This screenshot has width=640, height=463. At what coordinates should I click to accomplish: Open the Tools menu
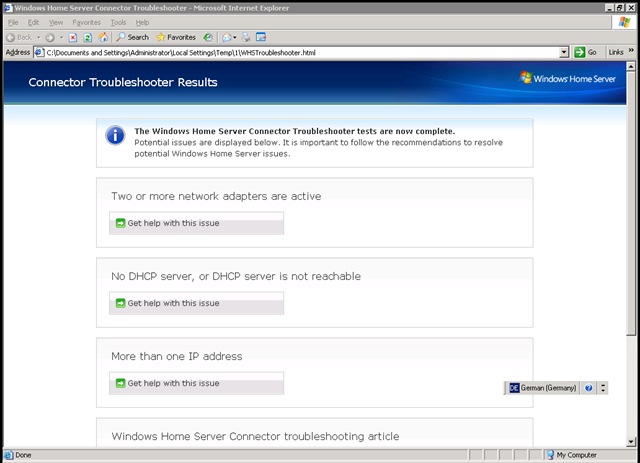coord(118,22)
